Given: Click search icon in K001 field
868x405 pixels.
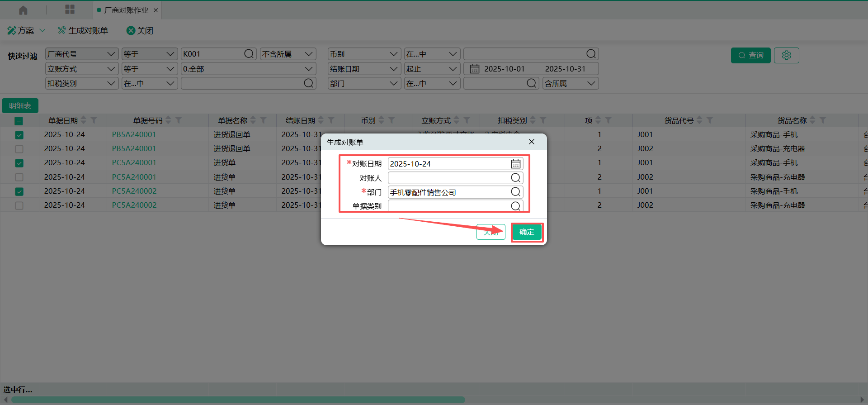Looking at the screenshot, I should pyautogui.click(x=249, y=54).
